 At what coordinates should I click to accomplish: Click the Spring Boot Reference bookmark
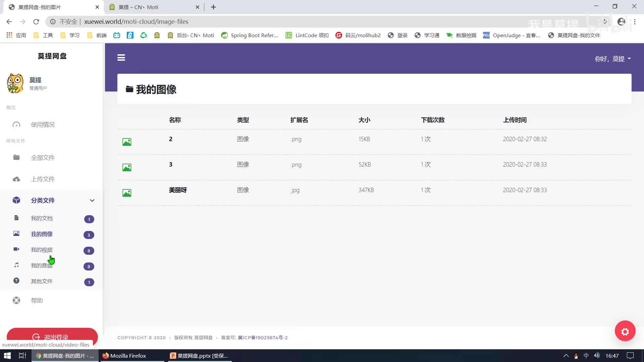pos(250,35)
